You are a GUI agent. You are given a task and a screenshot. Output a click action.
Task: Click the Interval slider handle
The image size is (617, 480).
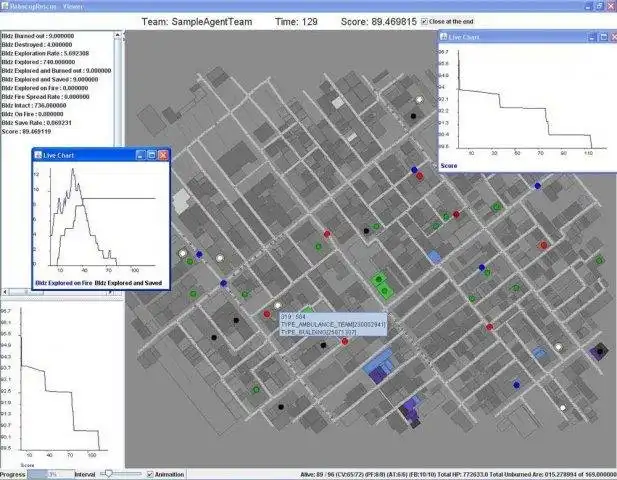click(109, 474)
